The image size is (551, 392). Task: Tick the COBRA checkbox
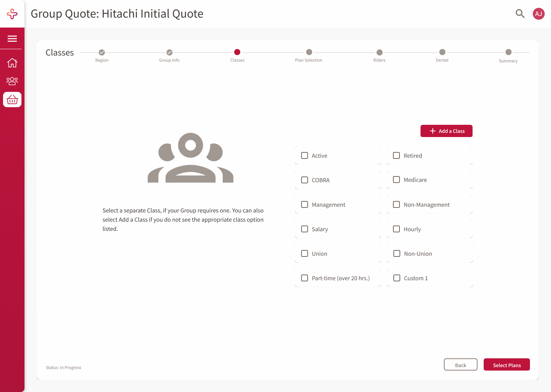point(305,180)
